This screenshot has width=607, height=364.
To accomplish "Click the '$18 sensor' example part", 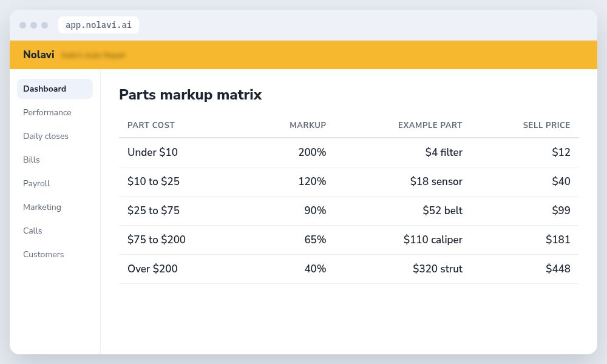I will (x=436, y=181).
